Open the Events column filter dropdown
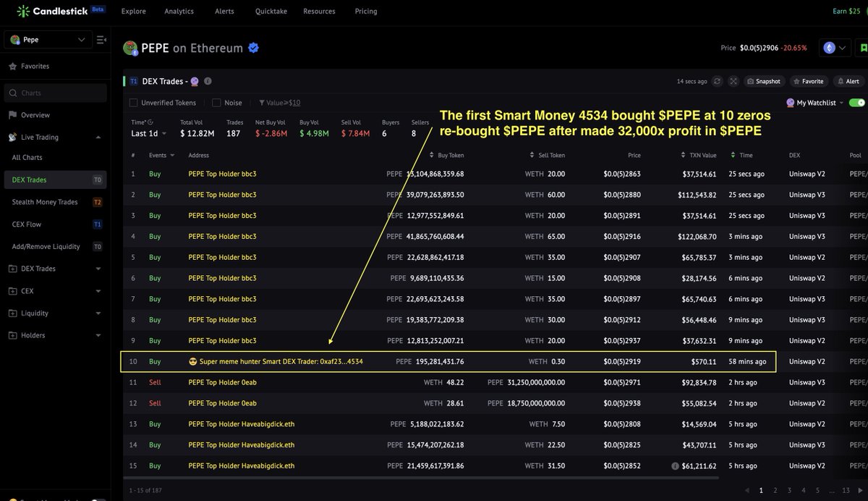 pyautogui.click(x=171, y=155)
